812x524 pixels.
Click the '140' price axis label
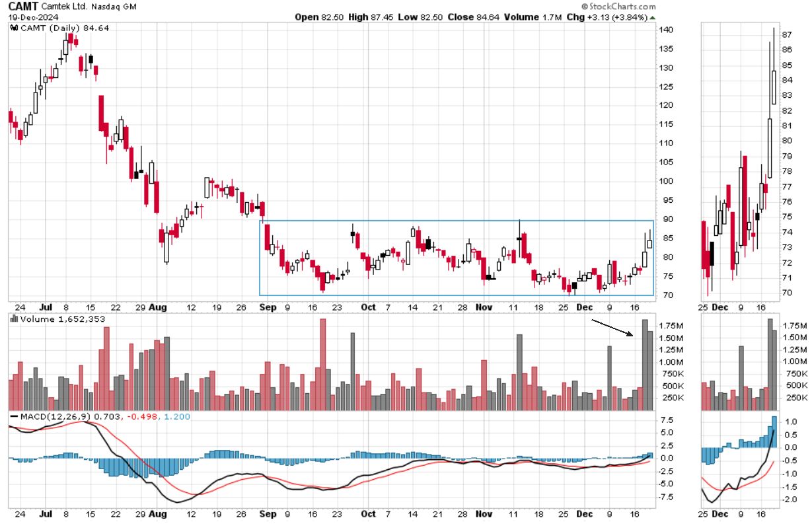(x=665, y=30)
